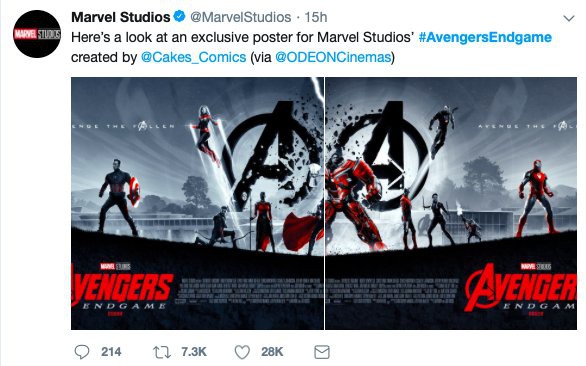Click the 7.3K retweets count

pos(194,352)
